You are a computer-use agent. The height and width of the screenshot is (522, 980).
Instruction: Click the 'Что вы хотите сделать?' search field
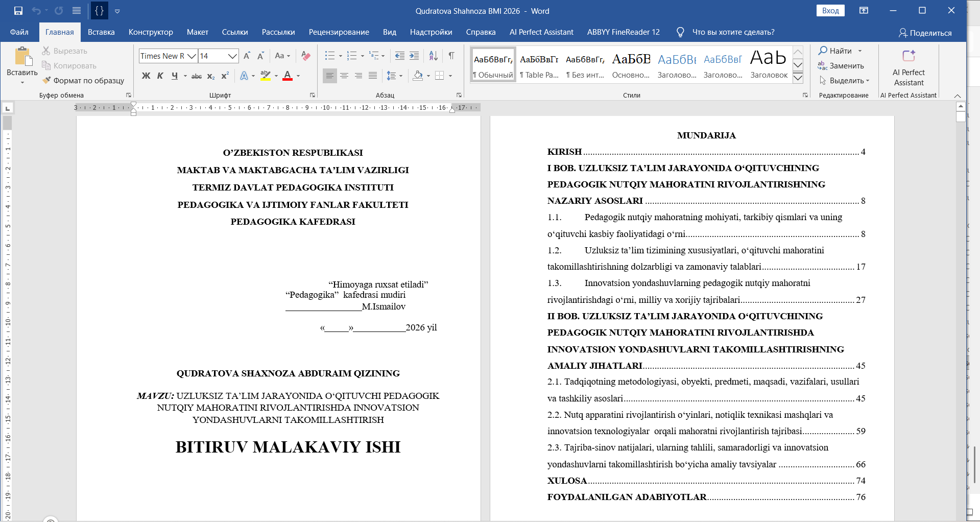pos(733,32)
